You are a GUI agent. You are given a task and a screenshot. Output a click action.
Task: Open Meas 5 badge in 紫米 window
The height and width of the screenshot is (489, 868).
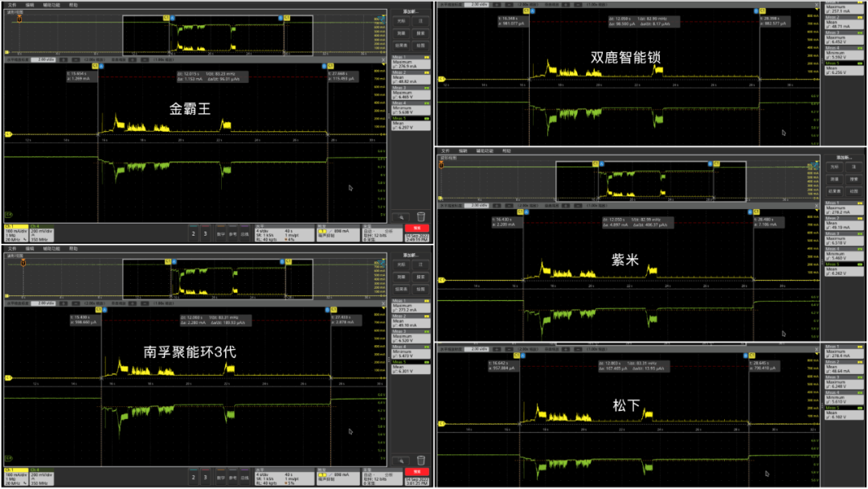(844, 269)
